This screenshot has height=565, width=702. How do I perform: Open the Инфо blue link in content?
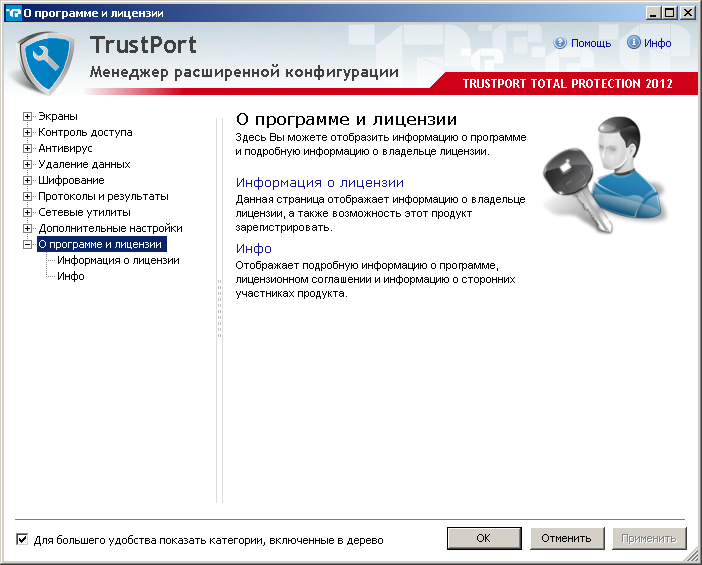(x=253, y=248)
